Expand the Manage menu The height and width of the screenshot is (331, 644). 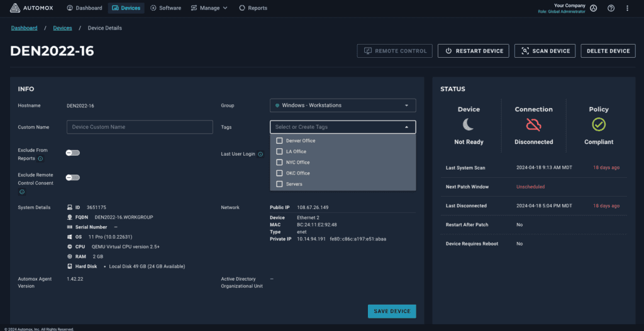click(x=209, y=8)
